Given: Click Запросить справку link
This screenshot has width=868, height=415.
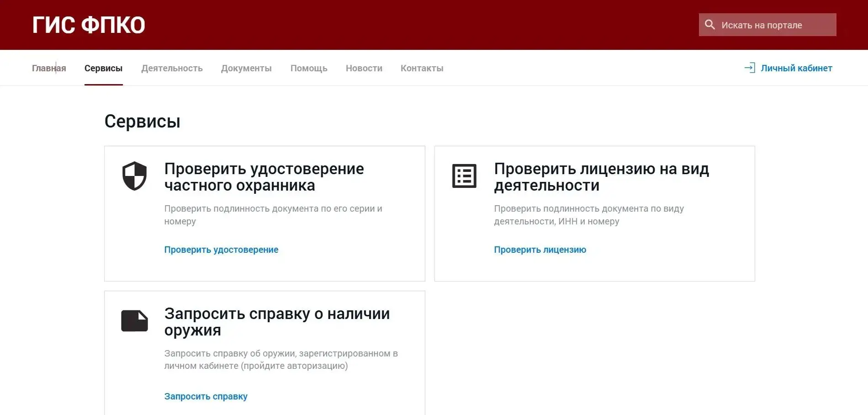Looking at the screenshot, I should (206, 396).
